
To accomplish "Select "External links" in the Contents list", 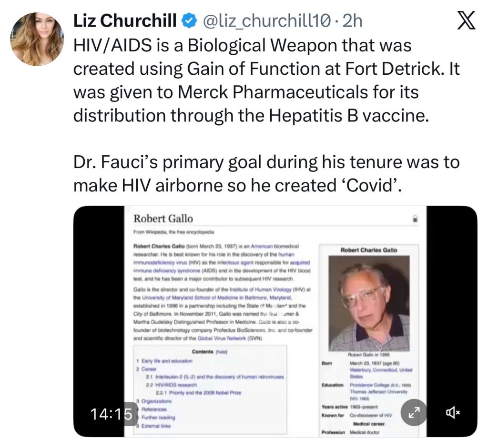I will 157,426.
